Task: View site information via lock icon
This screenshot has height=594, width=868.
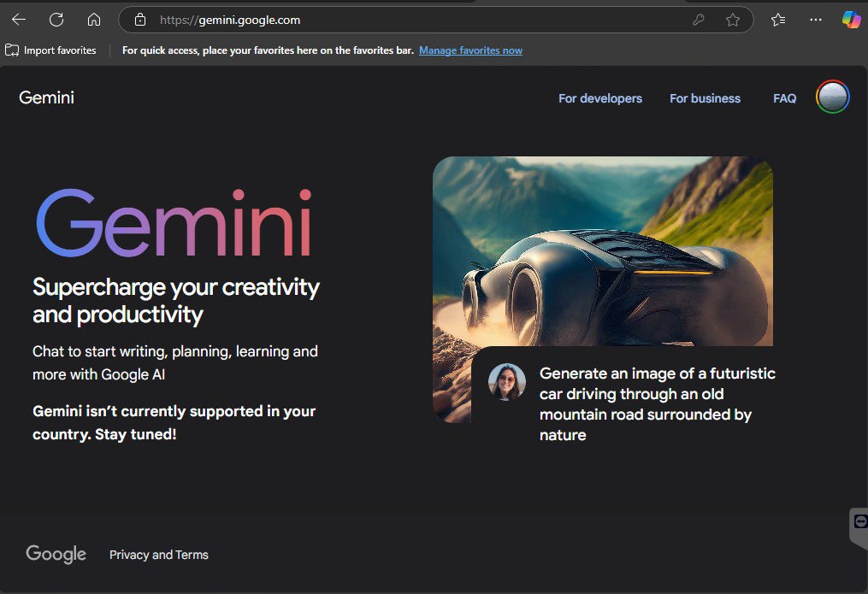Action: (140, 20)
